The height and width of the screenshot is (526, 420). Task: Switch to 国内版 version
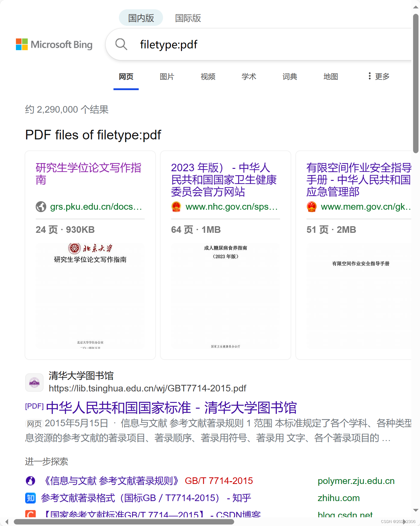pos(141,18)
